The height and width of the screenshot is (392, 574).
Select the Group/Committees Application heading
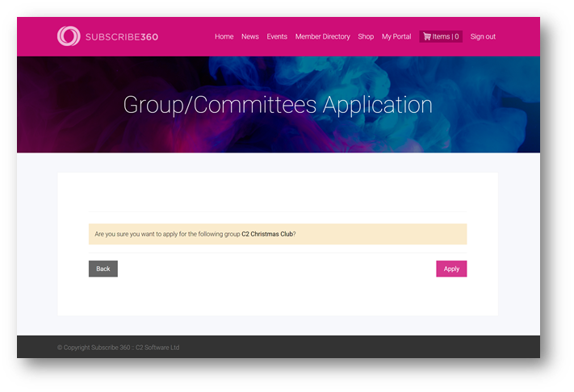tap(278, 105)
